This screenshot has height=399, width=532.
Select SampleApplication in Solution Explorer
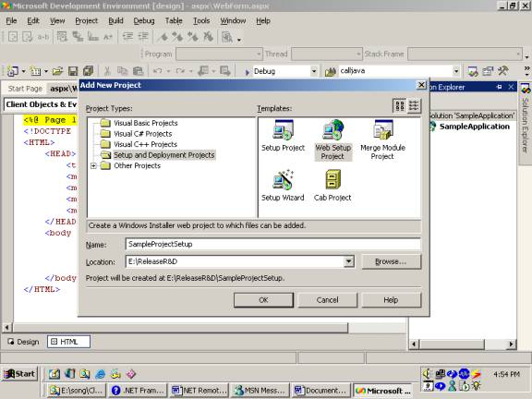[475, 127]
